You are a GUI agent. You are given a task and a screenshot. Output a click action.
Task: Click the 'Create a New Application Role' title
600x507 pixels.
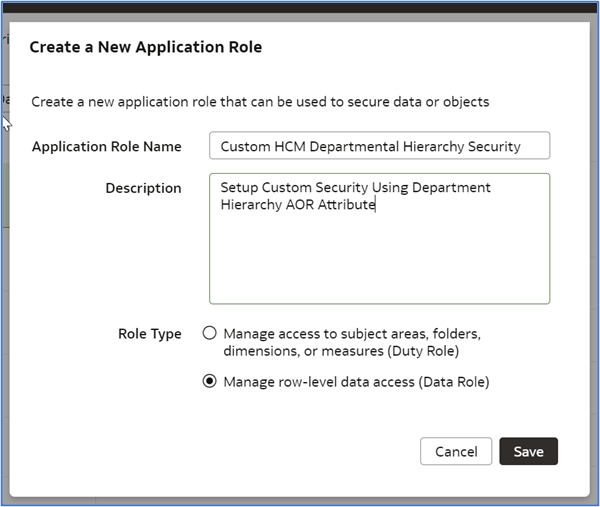146,47
